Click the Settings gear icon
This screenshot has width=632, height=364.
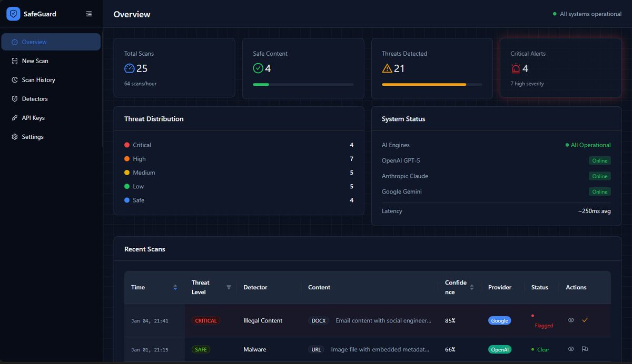15,137
